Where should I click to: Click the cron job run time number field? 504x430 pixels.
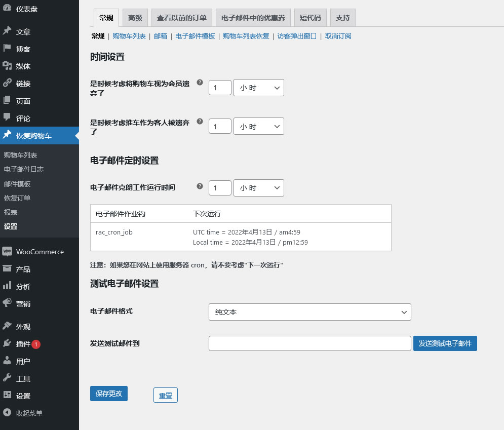click(220, 188)
